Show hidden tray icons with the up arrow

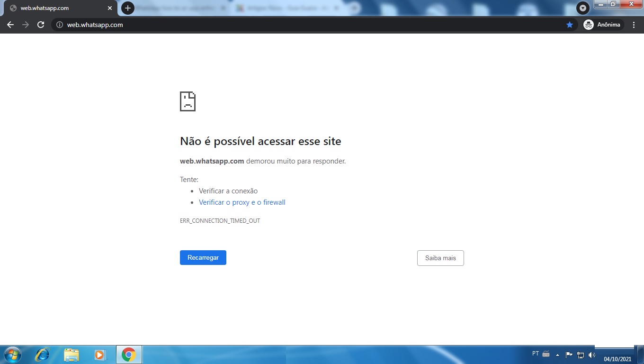coord(558,355)
